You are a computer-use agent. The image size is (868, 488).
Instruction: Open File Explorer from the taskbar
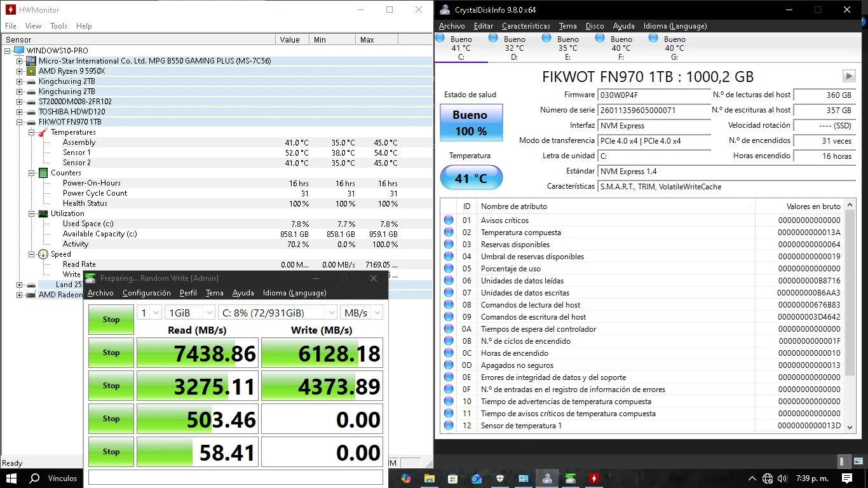point(430,478)
